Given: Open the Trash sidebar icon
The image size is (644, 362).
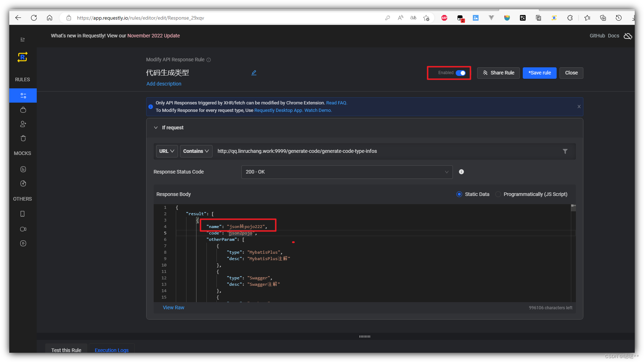Looking at the screenshot, I should [x=23, y=138].
